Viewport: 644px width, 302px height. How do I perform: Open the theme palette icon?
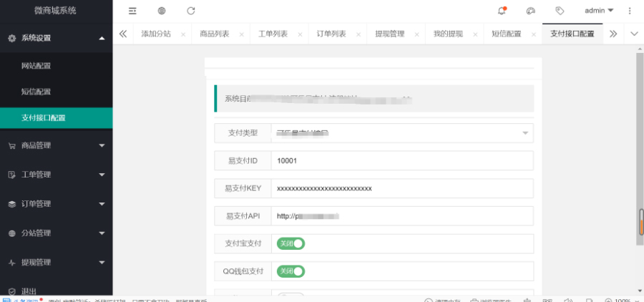click(531, 11)
